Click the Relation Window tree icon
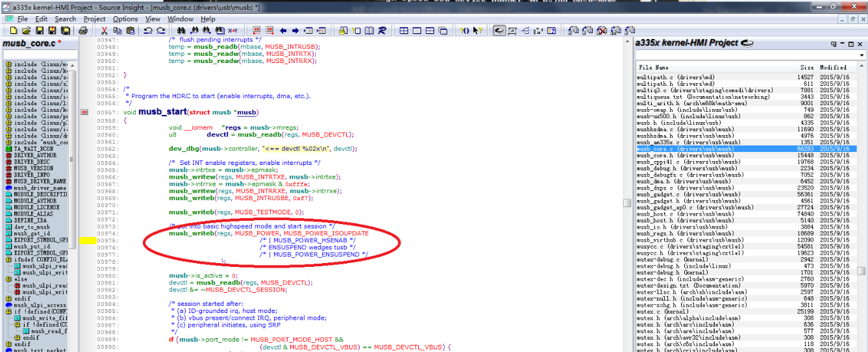 (x=526, y=31)
